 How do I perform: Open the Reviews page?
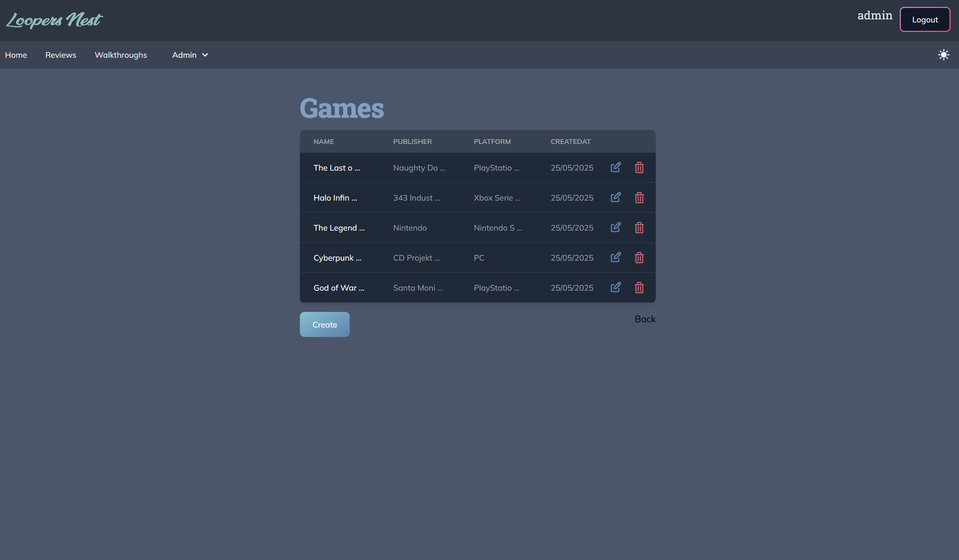point(60,55)
